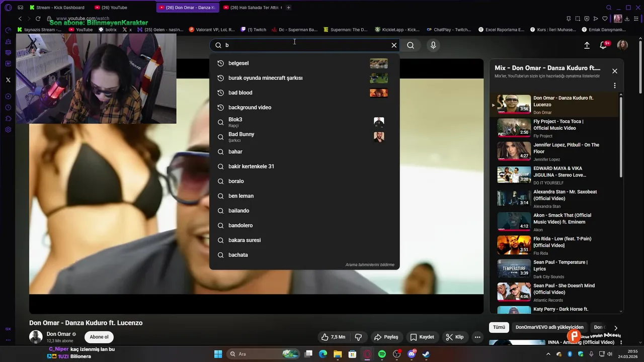Open the X sidebar icon
Viewport: 644px width, 362px height.
coord(8,80)
